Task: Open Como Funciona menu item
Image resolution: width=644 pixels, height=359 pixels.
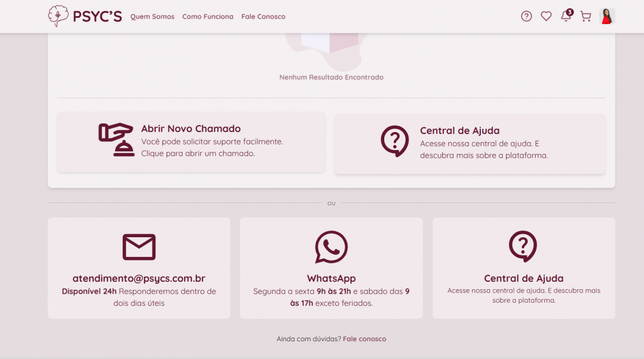Action: point(208,17)
